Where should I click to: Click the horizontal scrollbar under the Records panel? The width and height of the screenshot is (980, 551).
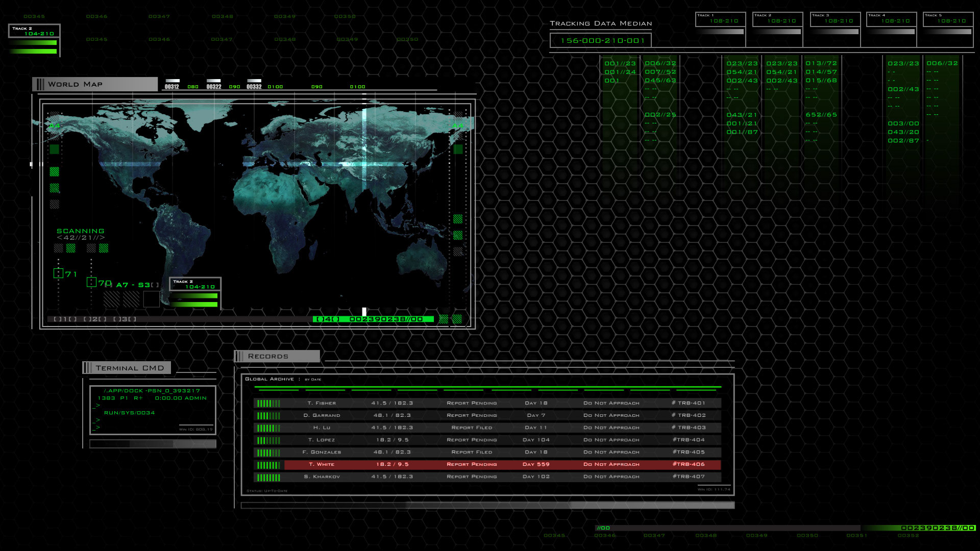click(x=487, y=505)
